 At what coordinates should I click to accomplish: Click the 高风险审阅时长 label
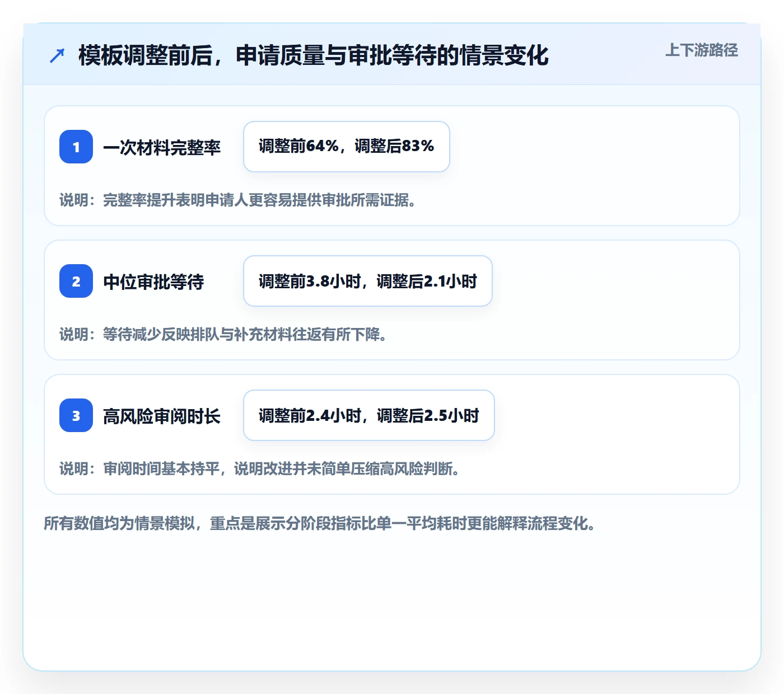[x=162, y=416]
